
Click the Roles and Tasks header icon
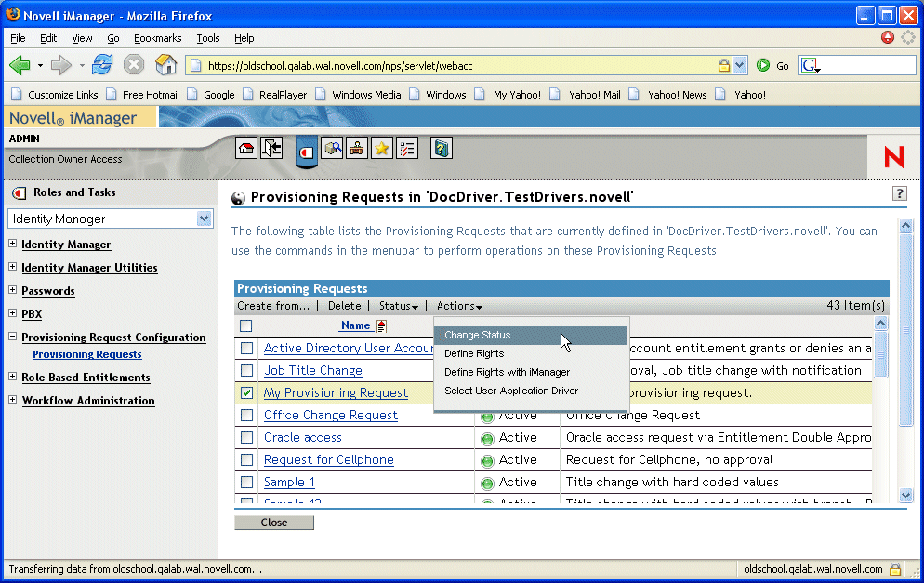coord(20,192)
